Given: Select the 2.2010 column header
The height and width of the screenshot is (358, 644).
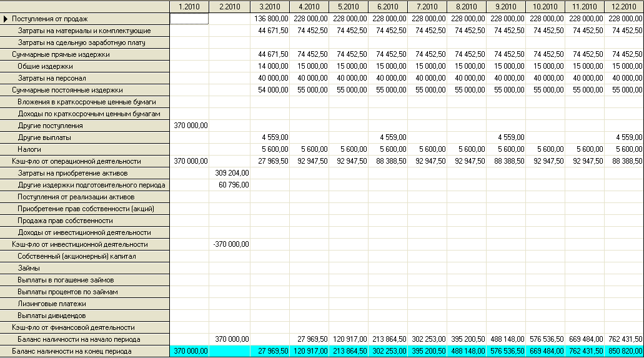Looking at the screenshot, I should coord(230,7).
